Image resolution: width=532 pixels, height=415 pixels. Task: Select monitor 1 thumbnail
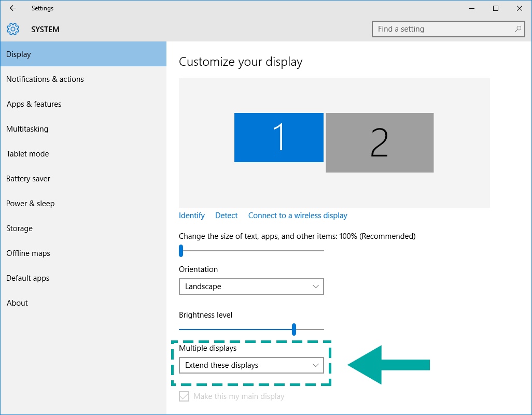point(278,137)
